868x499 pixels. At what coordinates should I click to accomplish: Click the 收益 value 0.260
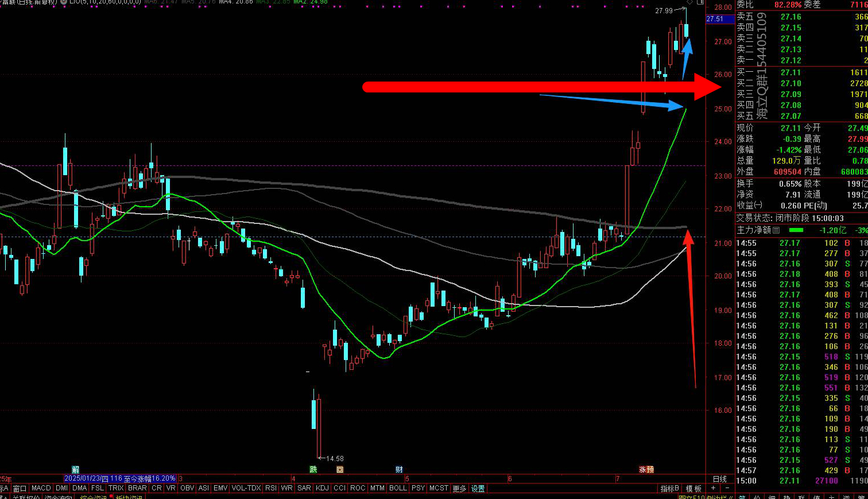pyautogui.click(x=791, y=206)
